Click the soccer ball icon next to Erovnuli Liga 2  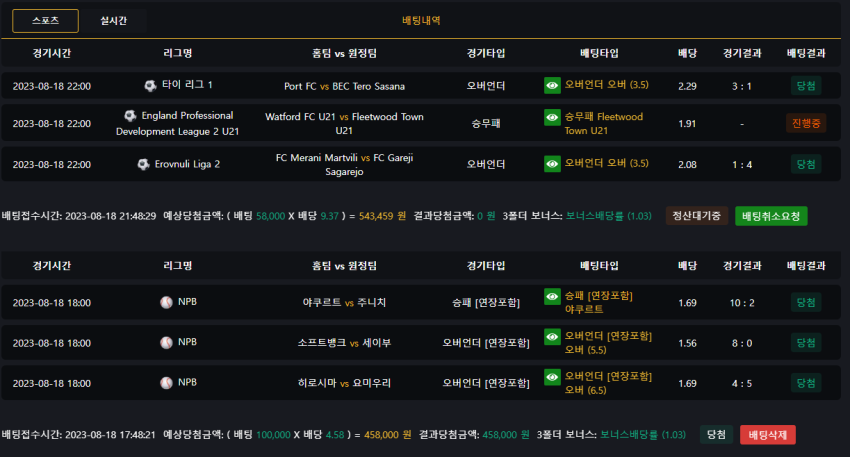tap(143, 164)
